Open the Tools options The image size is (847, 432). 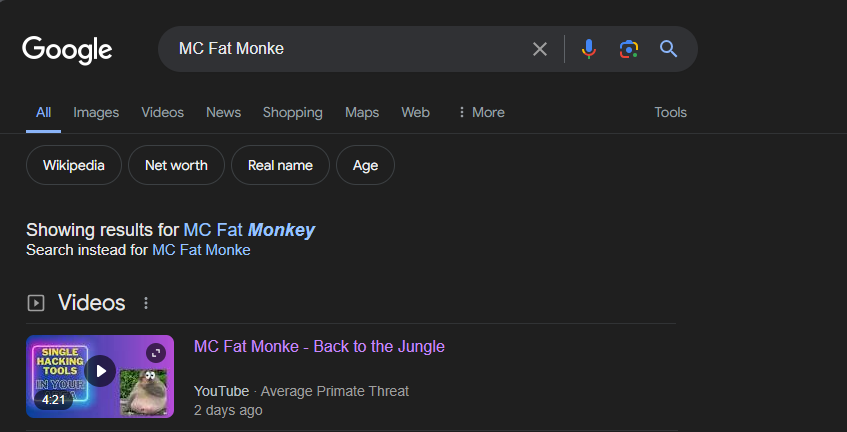tap(670, 112)
